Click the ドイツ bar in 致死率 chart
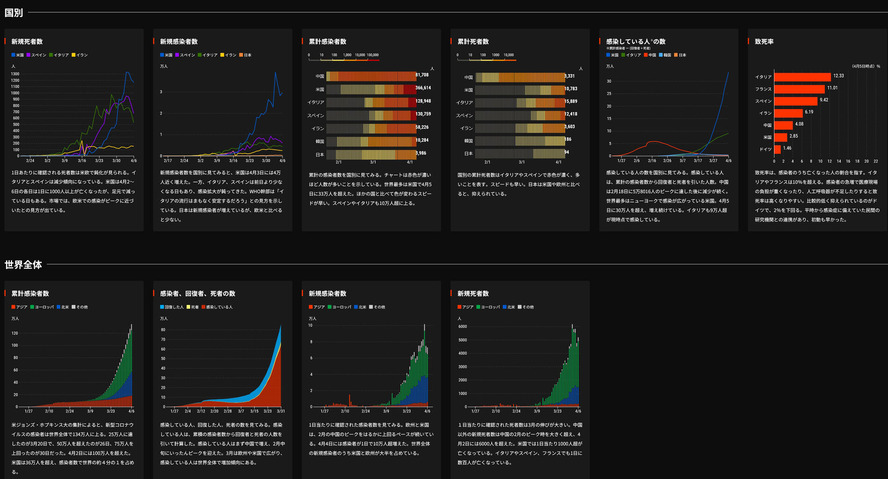Viewport: 888px width, 479px height. (x=778, y=149)
